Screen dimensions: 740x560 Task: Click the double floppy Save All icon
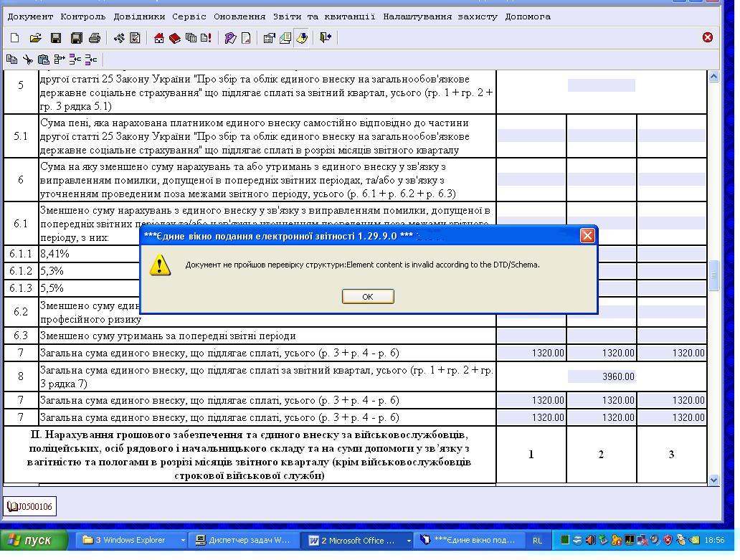pos(76,38)
